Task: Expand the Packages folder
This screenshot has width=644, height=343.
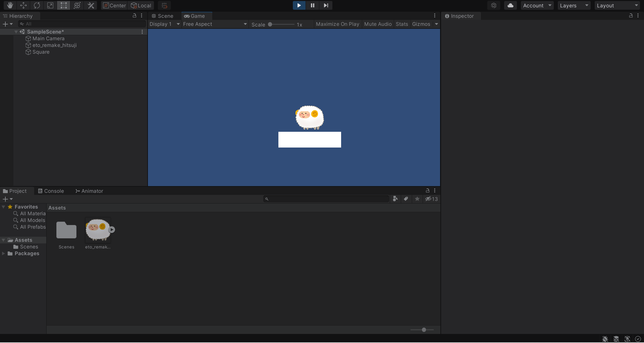Action: [x=4, y=253]
